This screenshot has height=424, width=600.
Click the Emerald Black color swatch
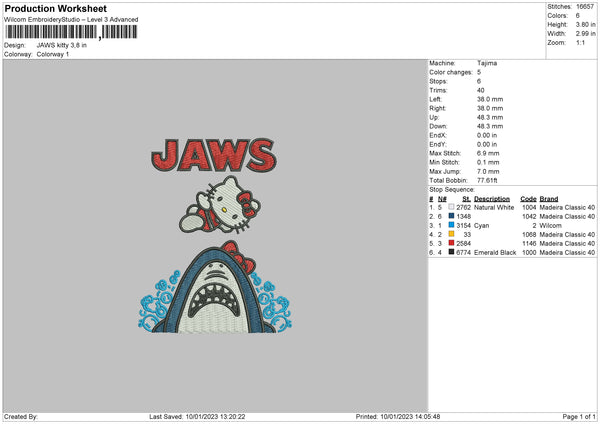click(452, 252)
